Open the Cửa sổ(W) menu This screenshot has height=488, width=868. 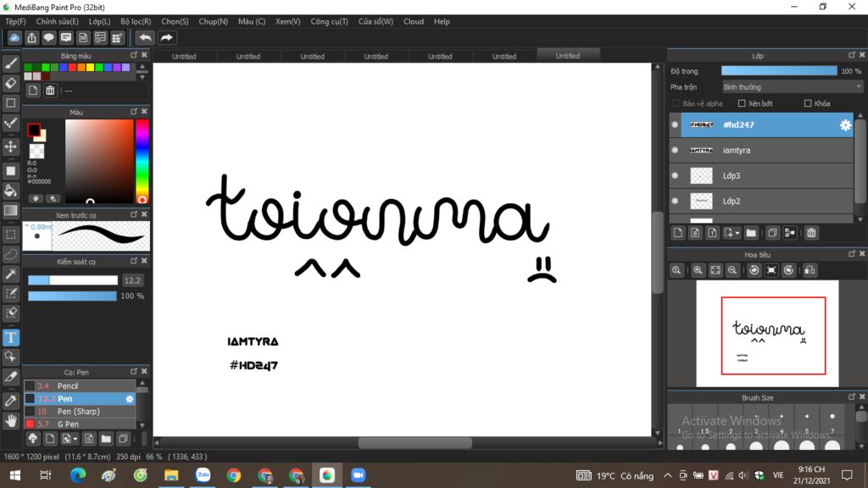(x=376, y=21)
